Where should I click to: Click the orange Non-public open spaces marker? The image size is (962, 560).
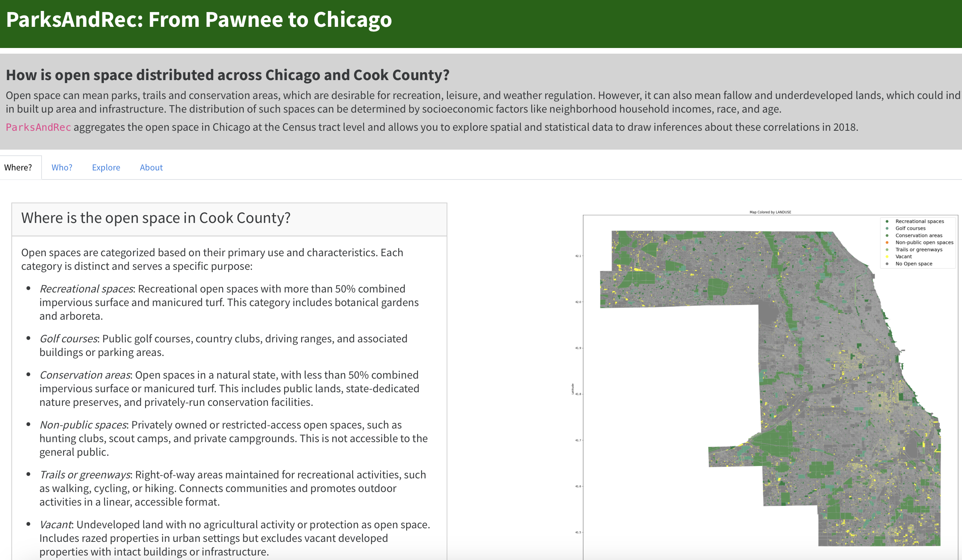coord(886,242)
